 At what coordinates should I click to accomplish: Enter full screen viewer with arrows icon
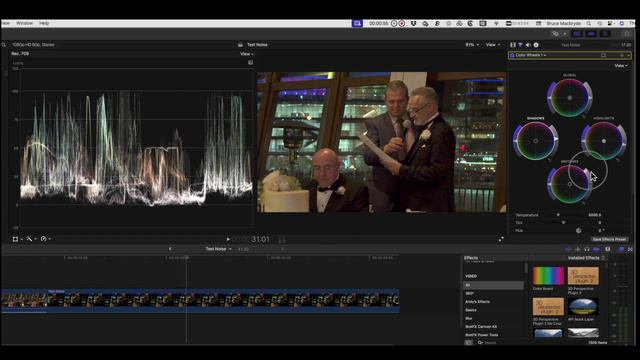tap(501, 239)
